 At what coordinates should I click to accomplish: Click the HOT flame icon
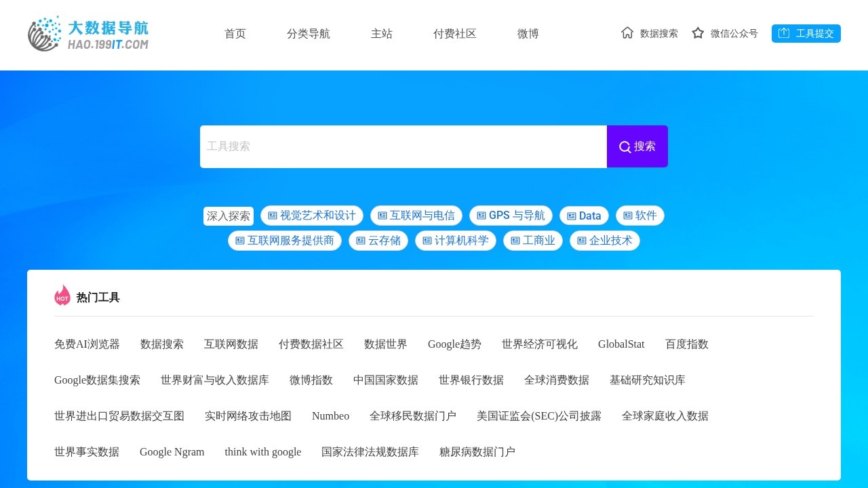point(62,295)
